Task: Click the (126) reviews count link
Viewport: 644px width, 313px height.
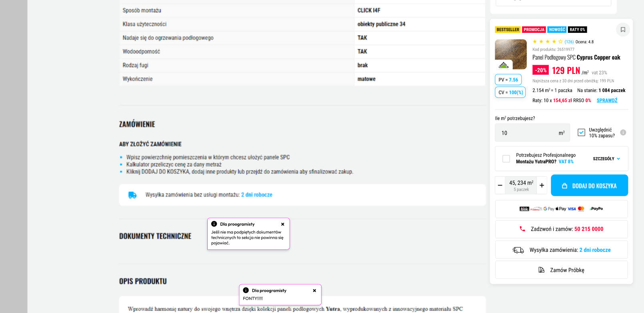Action: [x=569, y=42]
